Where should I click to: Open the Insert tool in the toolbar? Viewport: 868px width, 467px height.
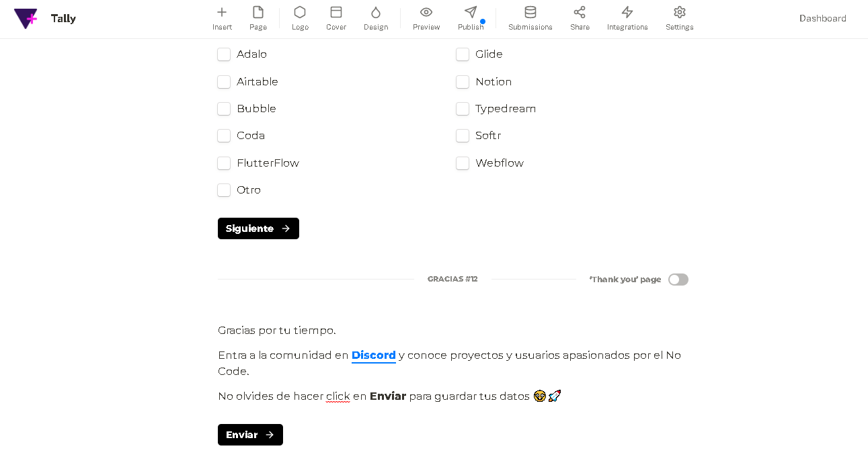(x=222, y=18)
